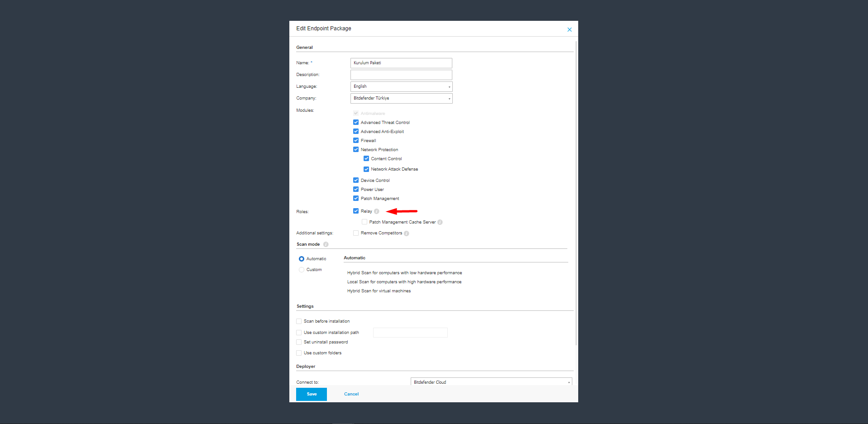This screenshot has height=424, width=868.
Task: Select the Automatic scan mode radio button
Action: point(302,259)
